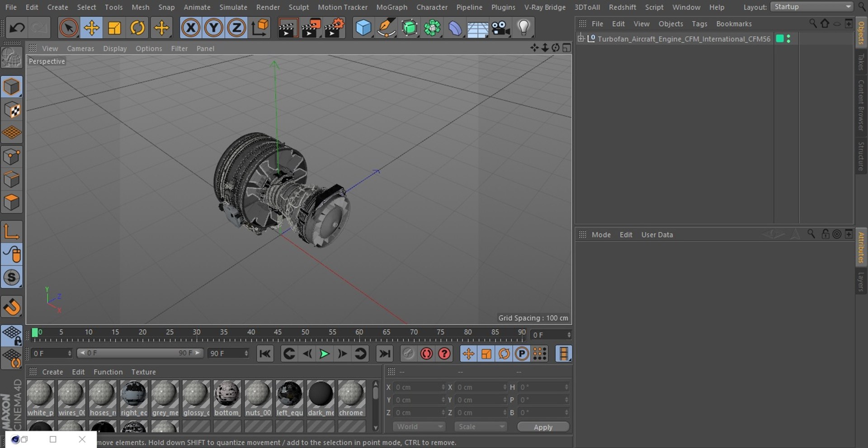The image size is (868, 448).
Task: Switch to Content Browser side tab
Action: [x=861, y=105]
